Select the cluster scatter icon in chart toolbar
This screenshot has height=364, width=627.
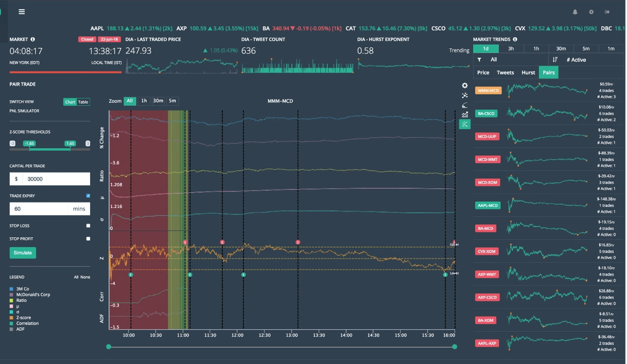(464, 95)
